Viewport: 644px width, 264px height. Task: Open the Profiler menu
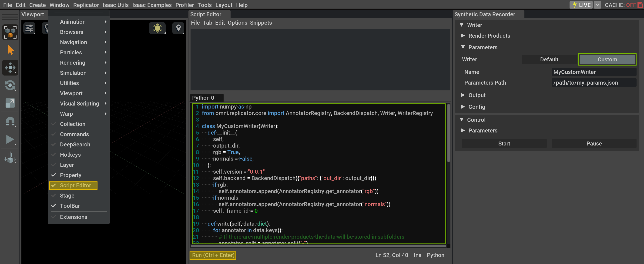coord(184,5)
